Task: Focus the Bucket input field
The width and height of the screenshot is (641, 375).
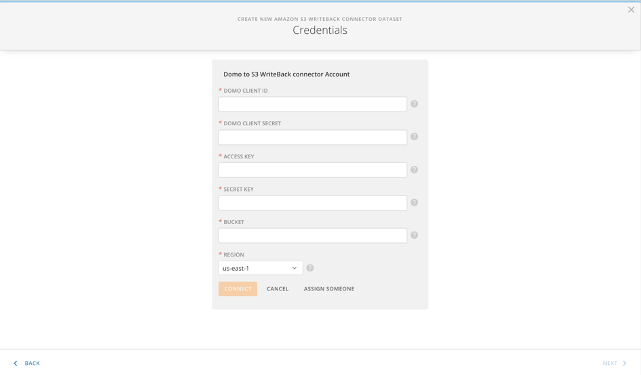Action: 312,236
